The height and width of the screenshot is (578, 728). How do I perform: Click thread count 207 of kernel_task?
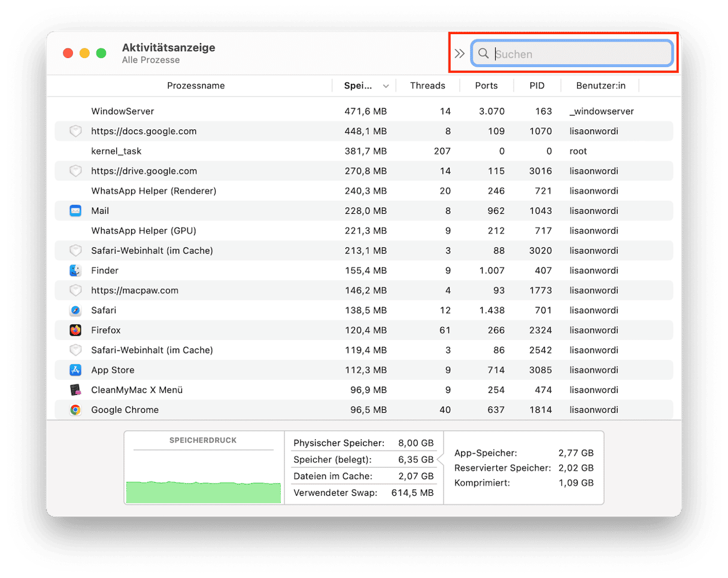442,151
